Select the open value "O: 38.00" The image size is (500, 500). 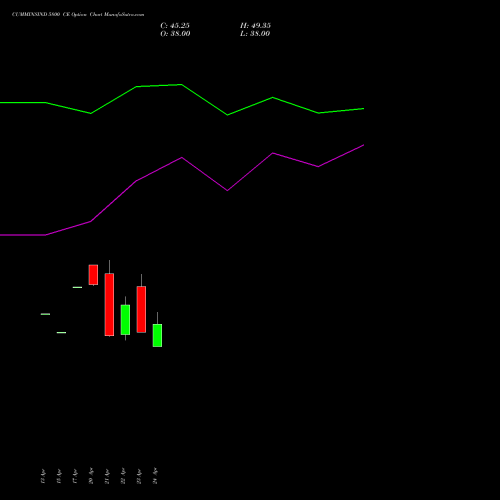coord(175,34)
